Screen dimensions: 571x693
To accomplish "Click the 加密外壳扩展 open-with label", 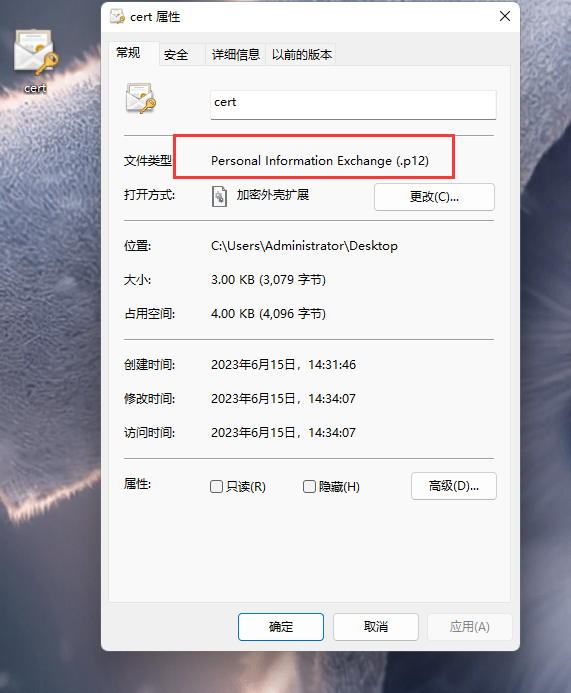I will point(272,195).
